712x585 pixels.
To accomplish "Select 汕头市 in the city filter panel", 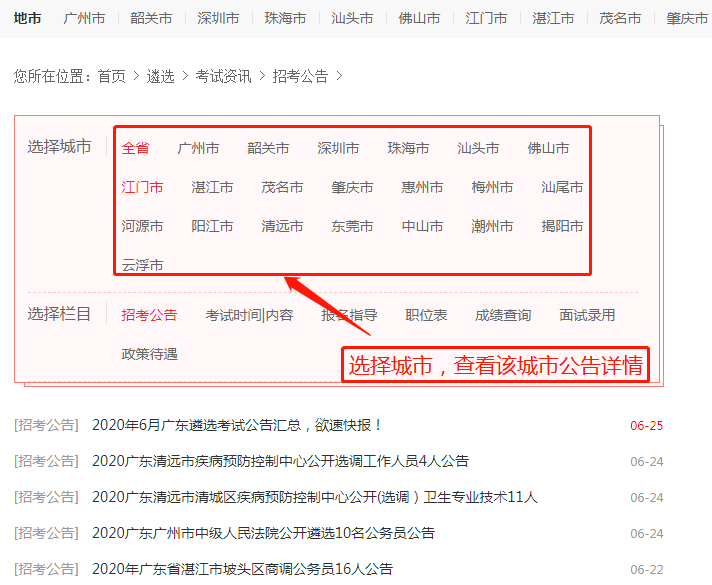I will point(478,148).
